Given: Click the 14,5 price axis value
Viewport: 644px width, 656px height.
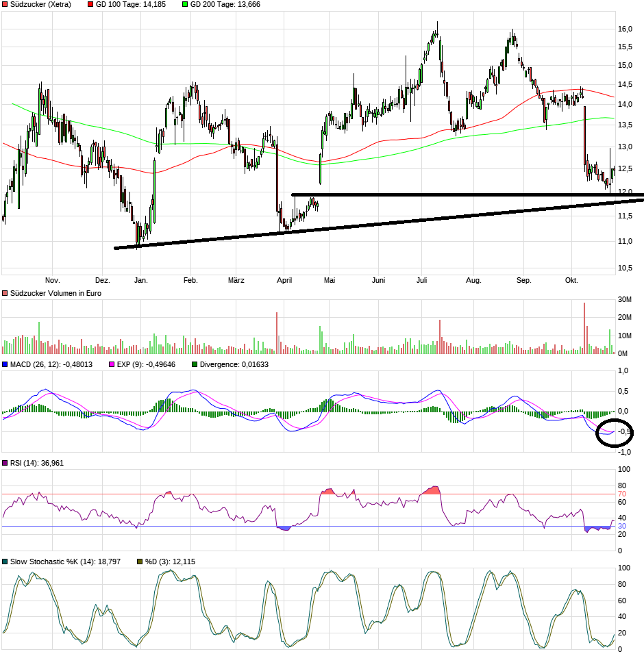Looking at the screenshot, I should (x=625, y=84).
